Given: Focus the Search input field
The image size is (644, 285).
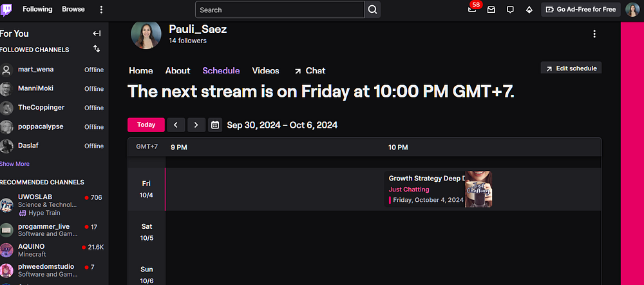Looking at the screenshot, I should point(279,10).
